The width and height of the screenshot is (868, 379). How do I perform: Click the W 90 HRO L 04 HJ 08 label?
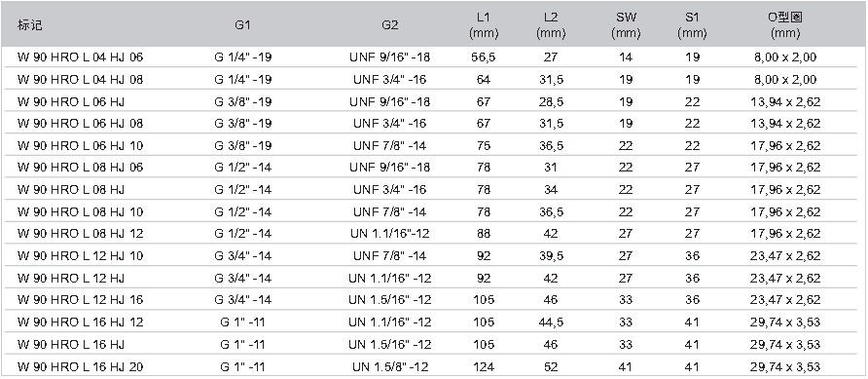[x=80, y=80]
